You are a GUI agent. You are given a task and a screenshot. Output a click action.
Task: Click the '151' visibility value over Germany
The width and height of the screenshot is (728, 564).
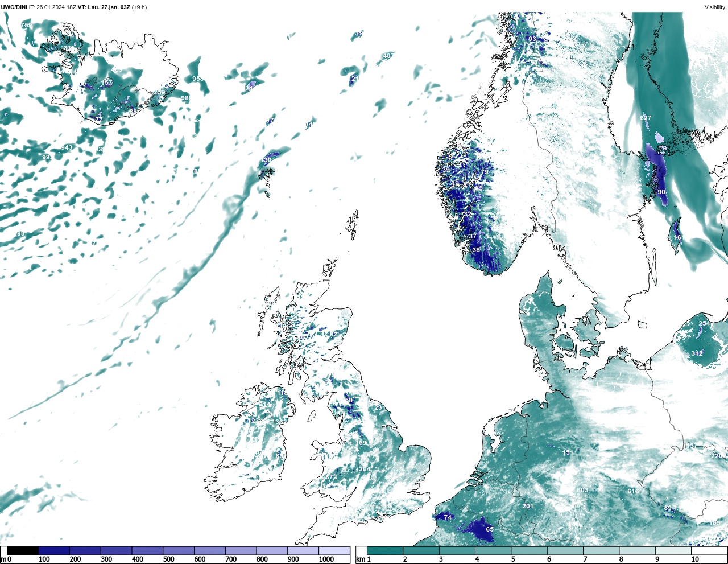[x=568, y=453]
